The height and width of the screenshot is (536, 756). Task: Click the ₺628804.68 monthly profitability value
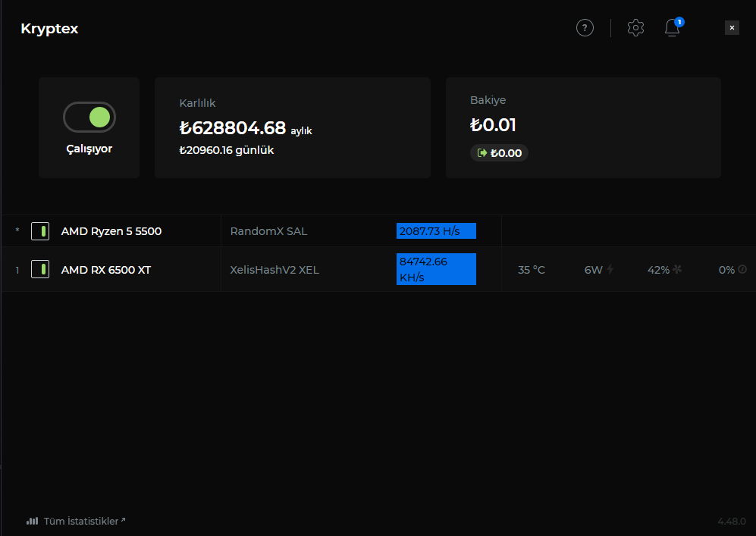click(232, 127)
